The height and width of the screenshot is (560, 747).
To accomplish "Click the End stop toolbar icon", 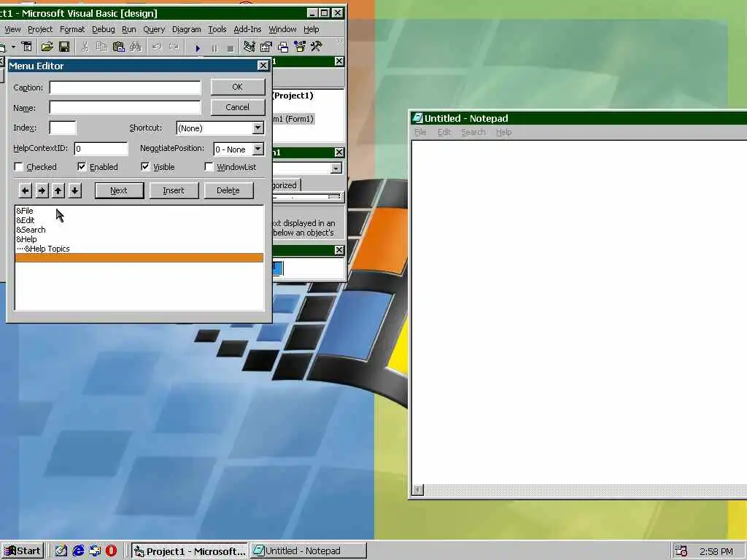I will click(231, 48).
